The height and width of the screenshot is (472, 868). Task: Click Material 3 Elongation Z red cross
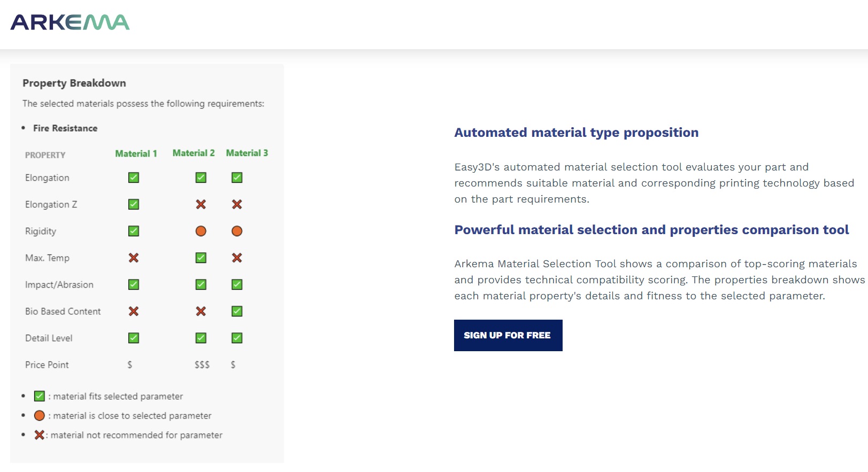click(x=237, y=204)
